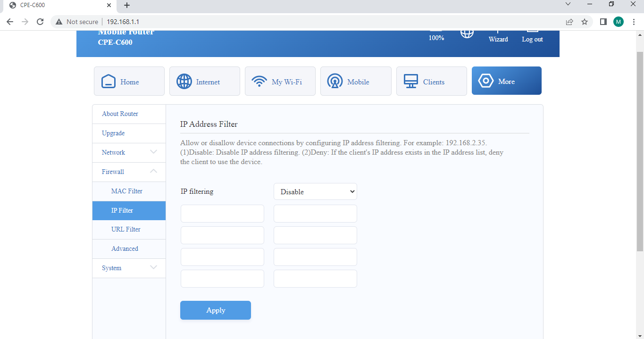Viewport: 644px width, 339px height.
Task: Select IP Filter in sidebar
Action: click(x=129, y=211)
